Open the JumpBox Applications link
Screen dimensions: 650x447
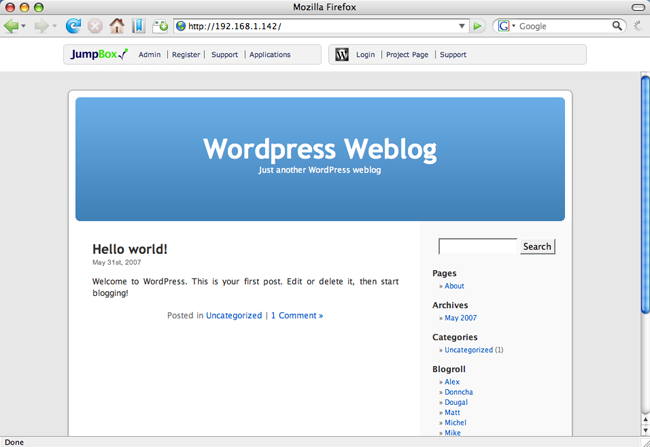(x=270, y=55)
